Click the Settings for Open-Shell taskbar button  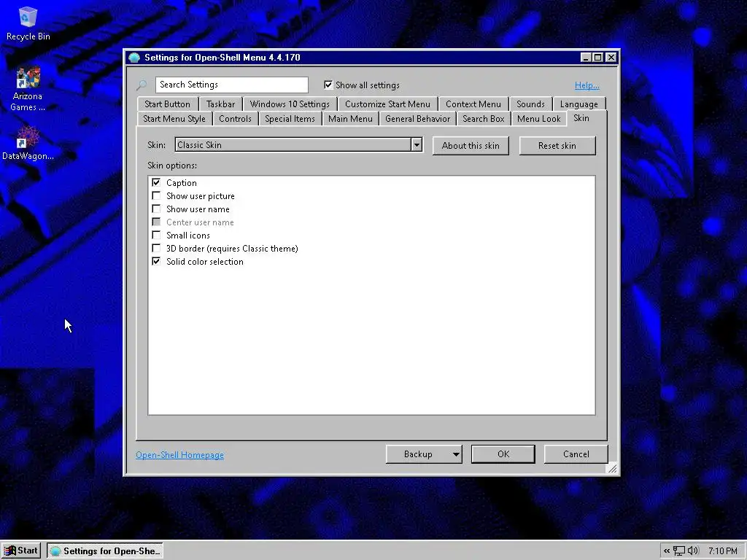[105, 551]
